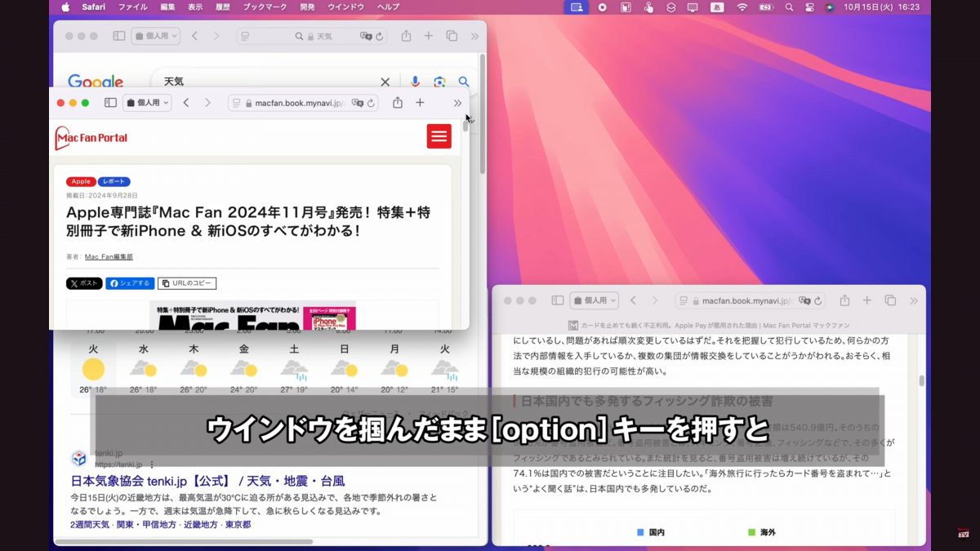Image resolution: width=980 pixels, height=551 pixels.
Task: Click the Google logo in the back window
Action: pyautogui.click(x=96, y=82)
